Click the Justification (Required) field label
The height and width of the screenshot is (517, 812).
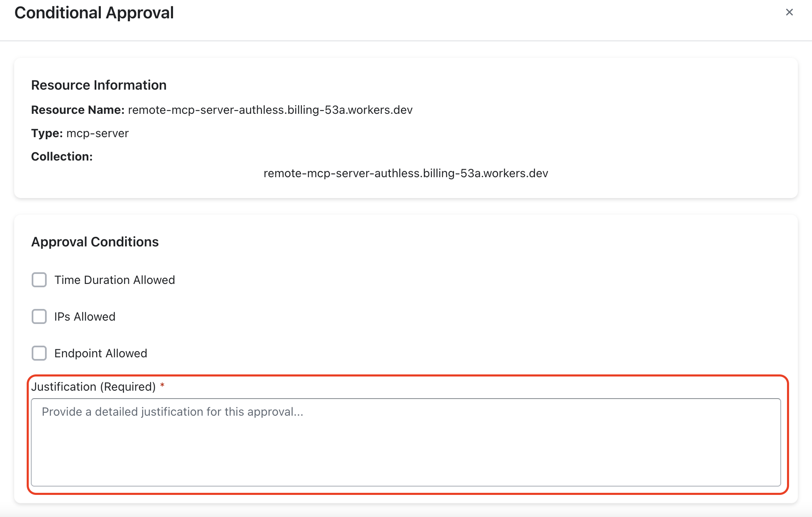coord(93,387)
